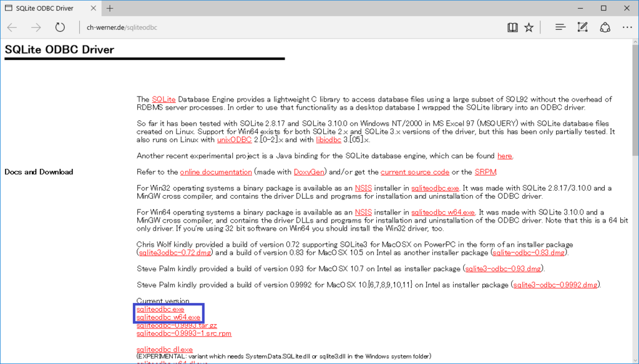Refresh the page with reload icon
The height and width of the screenshot is (364, 639).
60,27
